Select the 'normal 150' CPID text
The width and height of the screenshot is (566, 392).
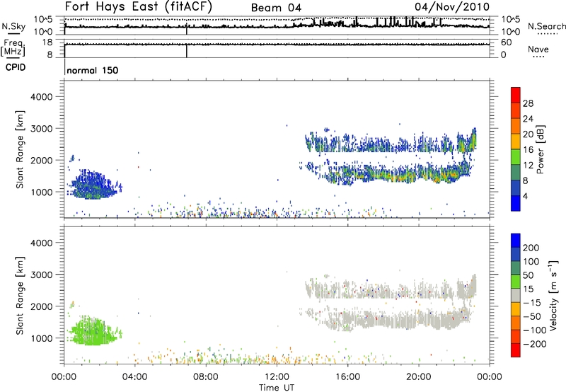[x=93, y=70]
